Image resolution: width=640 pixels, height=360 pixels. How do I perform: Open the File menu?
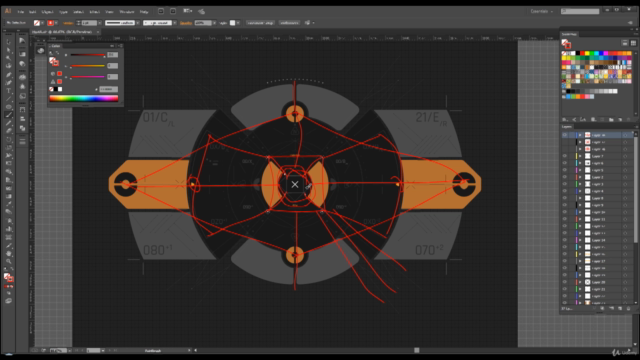(x=20, y=12)
